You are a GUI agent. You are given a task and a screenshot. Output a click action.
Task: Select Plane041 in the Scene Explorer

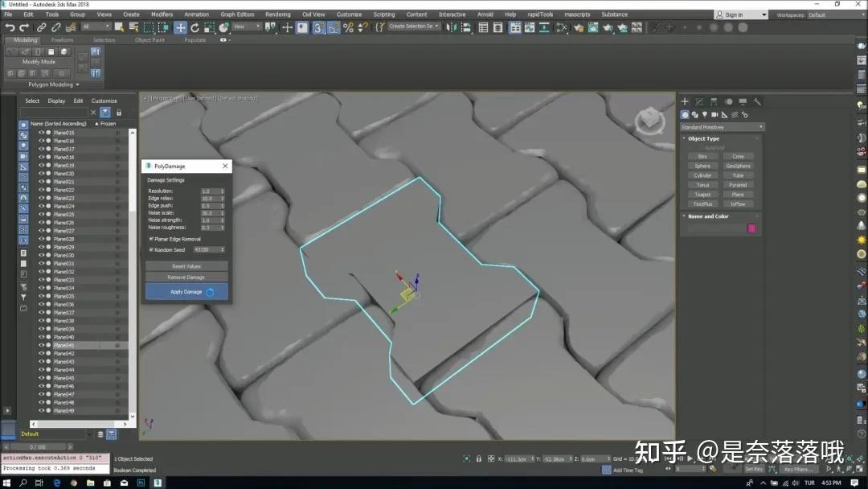pyautogui.click(x=63, y=344)
